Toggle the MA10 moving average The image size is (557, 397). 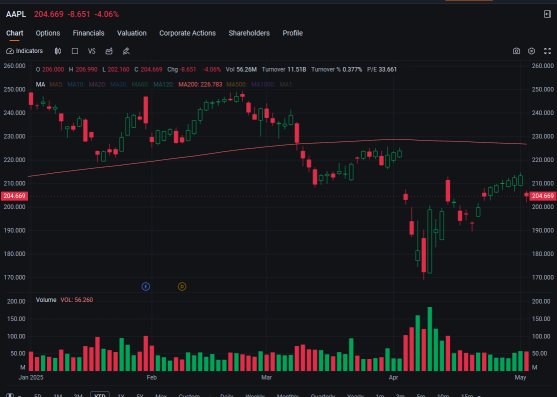(76, 85)
